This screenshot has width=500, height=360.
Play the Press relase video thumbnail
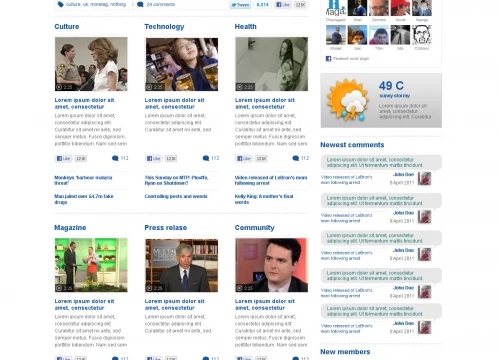pyautogui.click(x=181, y=265)
